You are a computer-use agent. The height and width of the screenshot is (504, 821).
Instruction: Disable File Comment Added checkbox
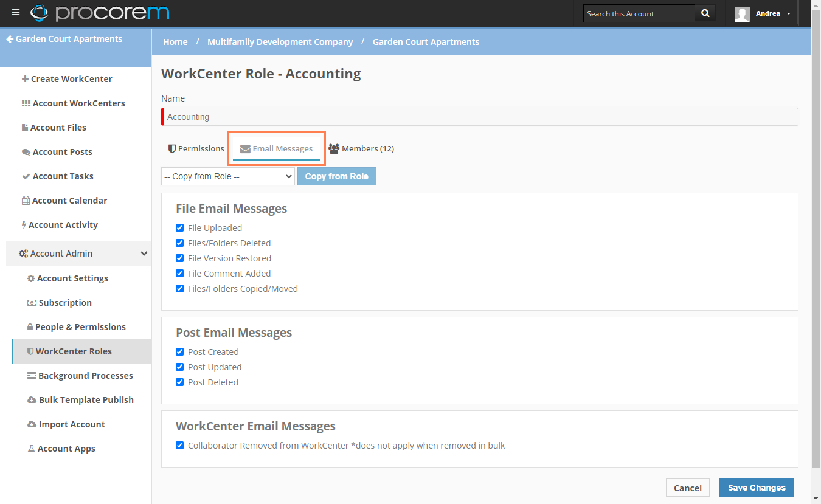tap(179, 273)
